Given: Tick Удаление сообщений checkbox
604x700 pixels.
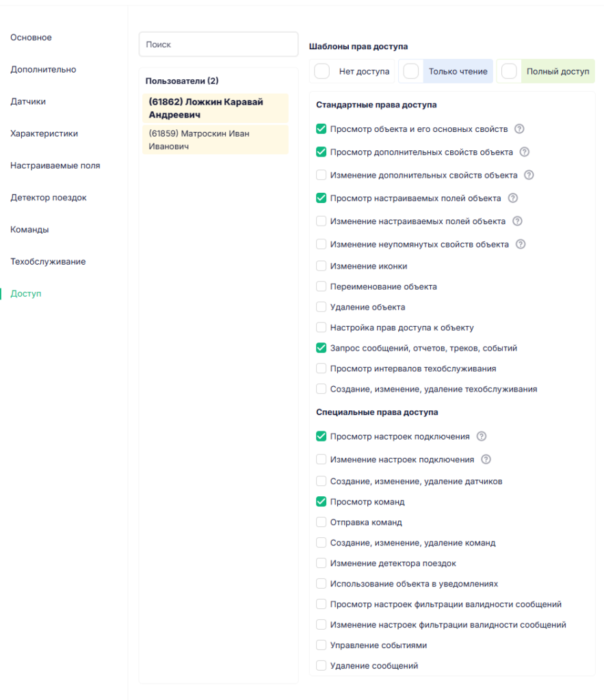Looking at the screenshot, I should 321,666.
